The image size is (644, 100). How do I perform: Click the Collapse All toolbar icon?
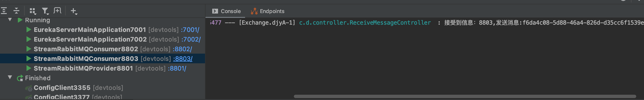point(16,11)
